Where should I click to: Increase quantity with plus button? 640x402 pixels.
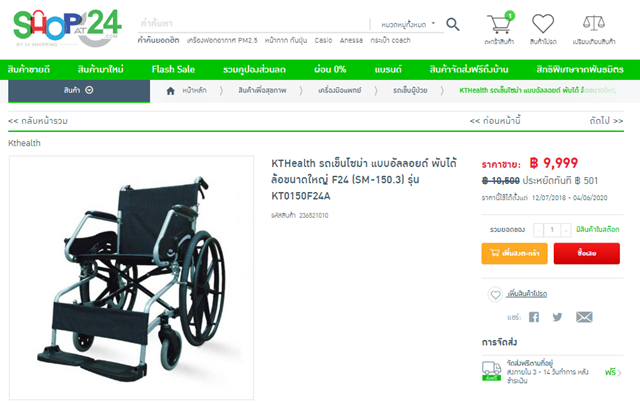click(x=566, y=230)
